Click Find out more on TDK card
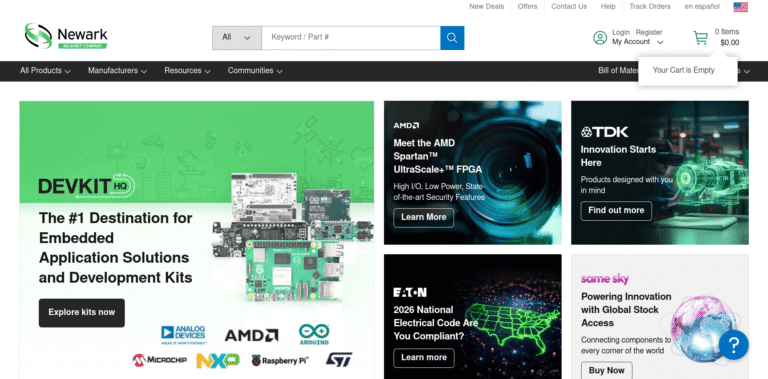This screenshot has width=768, height=379. pos(616,211)
